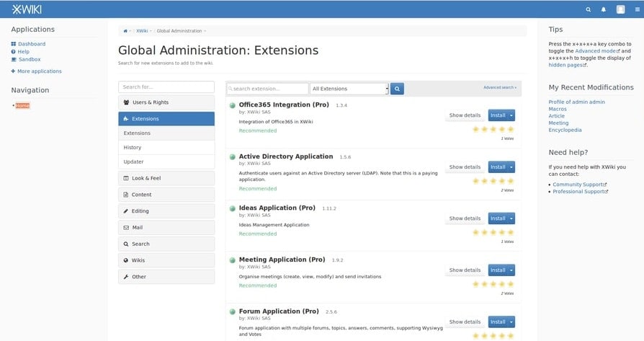644x341 pixels.
Task: Show details for Ideas Application
Action: tap(465, 218)
